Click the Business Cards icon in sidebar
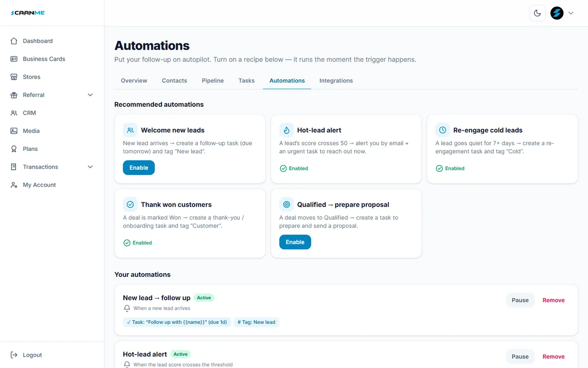 [x=14, y=59]
